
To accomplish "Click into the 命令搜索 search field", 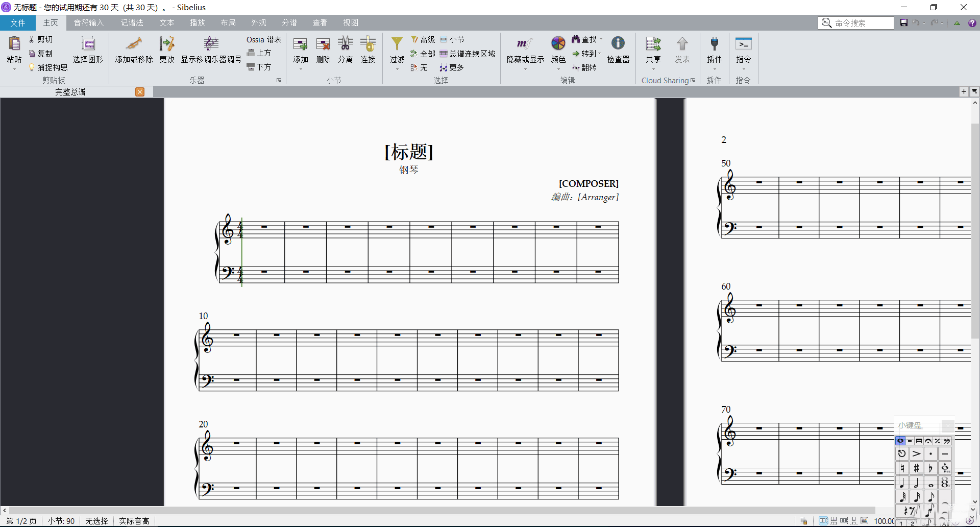I will click(x=862, y=23).
